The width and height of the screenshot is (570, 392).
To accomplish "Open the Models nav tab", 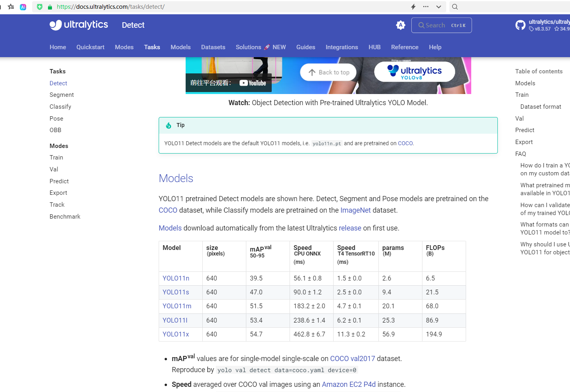I will point(180,47).
